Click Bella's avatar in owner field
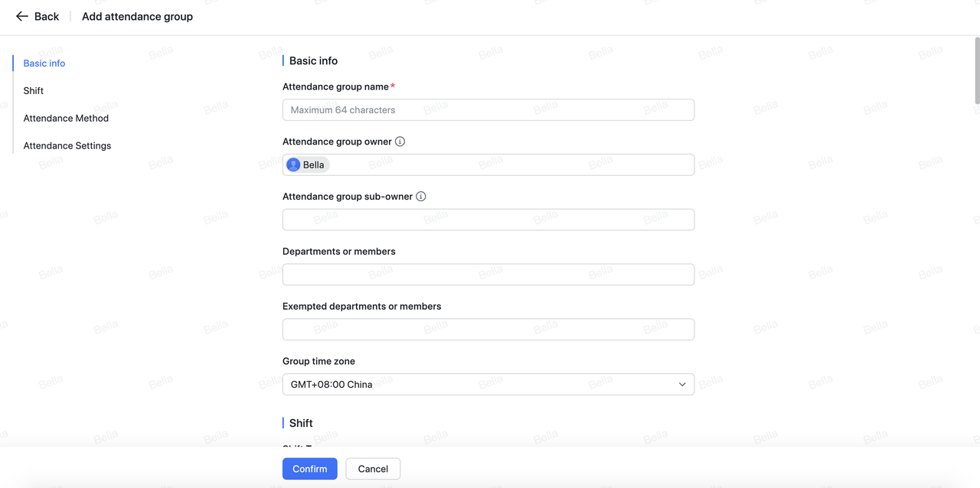Viewport: 980px width, 488px height. click(293, 164)
